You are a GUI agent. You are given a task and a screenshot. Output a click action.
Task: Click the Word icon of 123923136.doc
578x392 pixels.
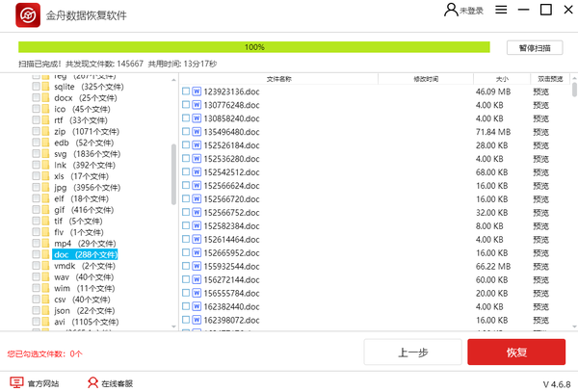click(197, 91)
